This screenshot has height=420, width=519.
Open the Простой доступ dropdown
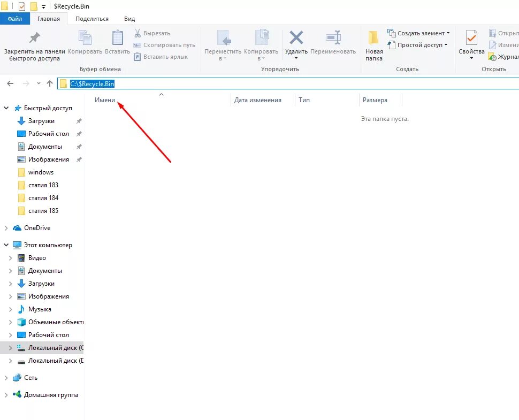(x=418, y=45)
